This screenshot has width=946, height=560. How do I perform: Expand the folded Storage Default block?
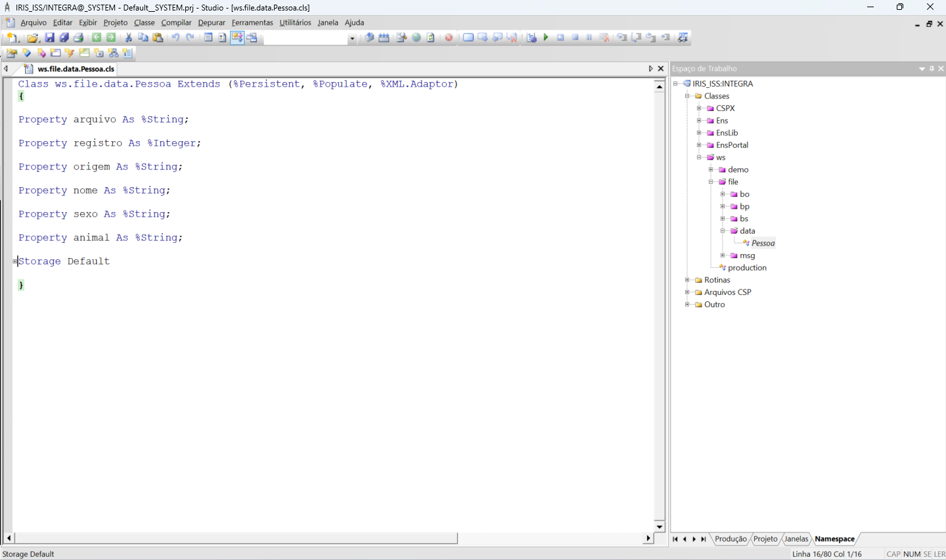pos(15,261)
